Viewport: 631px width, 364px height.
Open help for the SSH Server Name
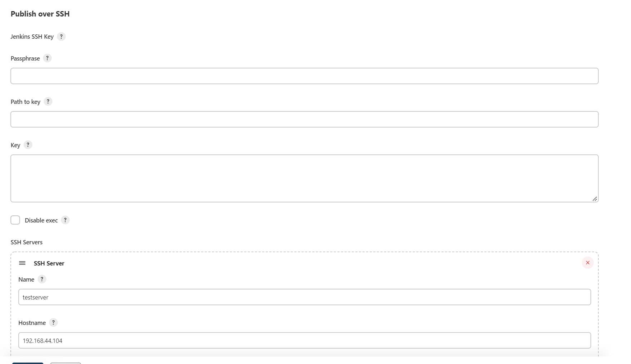(x=42, y=279)
